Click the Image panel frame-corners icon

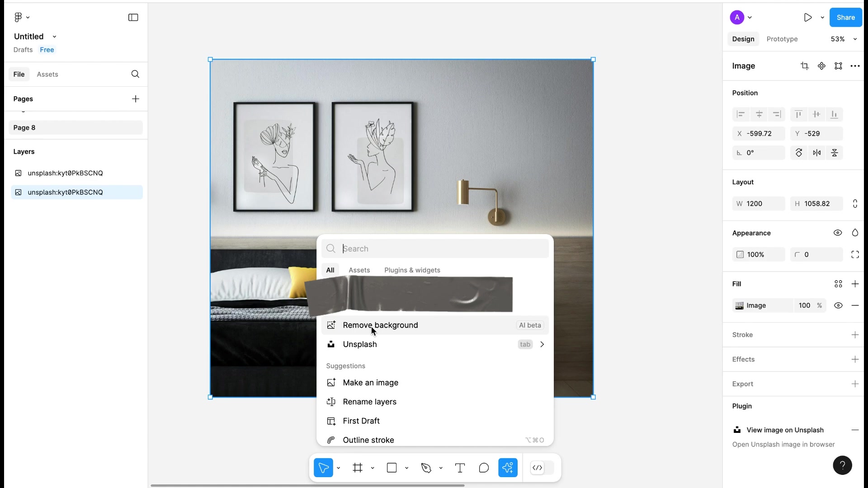838,66
